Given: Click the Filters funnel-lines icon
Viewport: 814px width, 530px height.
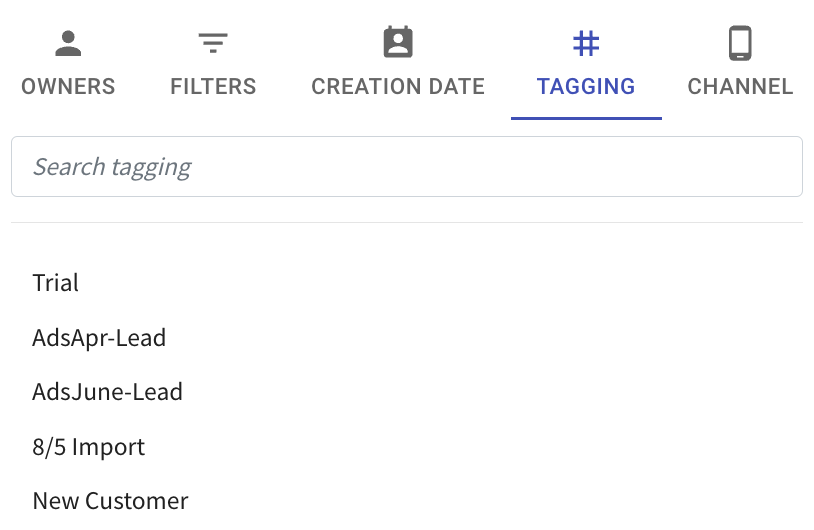Looking at the screenshot, I should click(x=213, y=43).
